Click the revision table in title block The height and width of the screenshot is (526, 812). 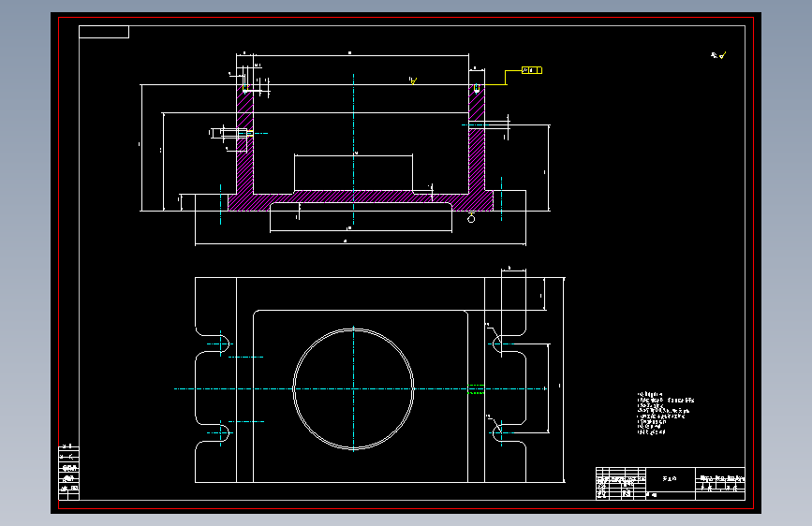coord(621,483)
